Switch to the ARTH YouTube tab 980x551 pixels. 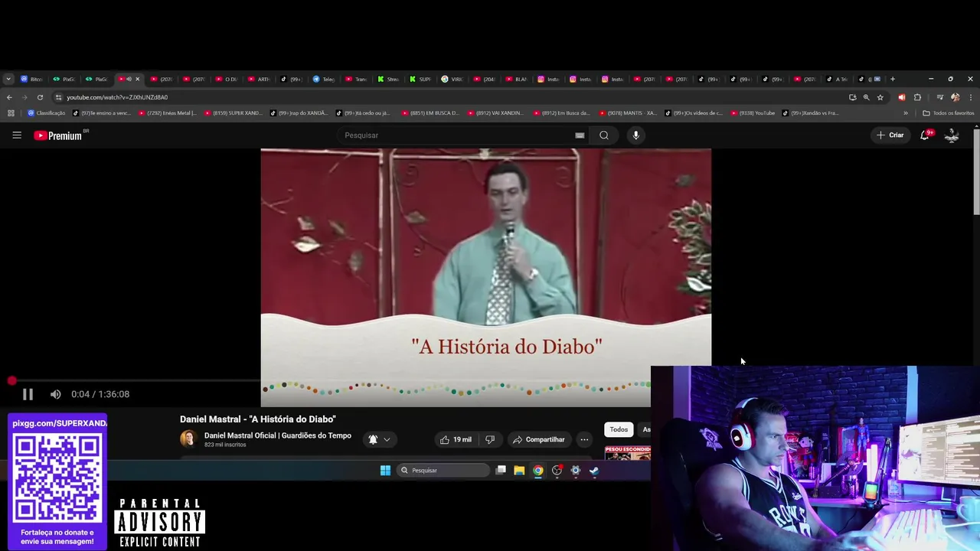point(259,79)
